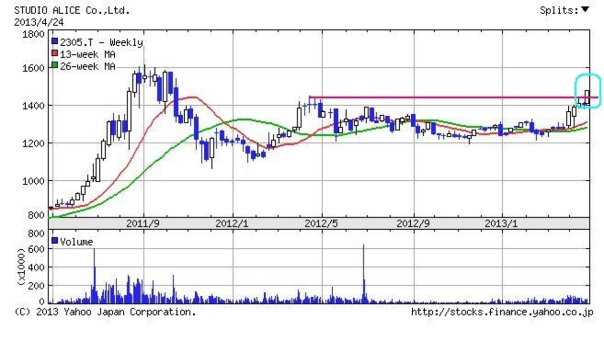Screen dimensions: 604x364
Task: Select the STUDIO ALICE Co.,Ltd. title
Action: [x=71, y=10]
